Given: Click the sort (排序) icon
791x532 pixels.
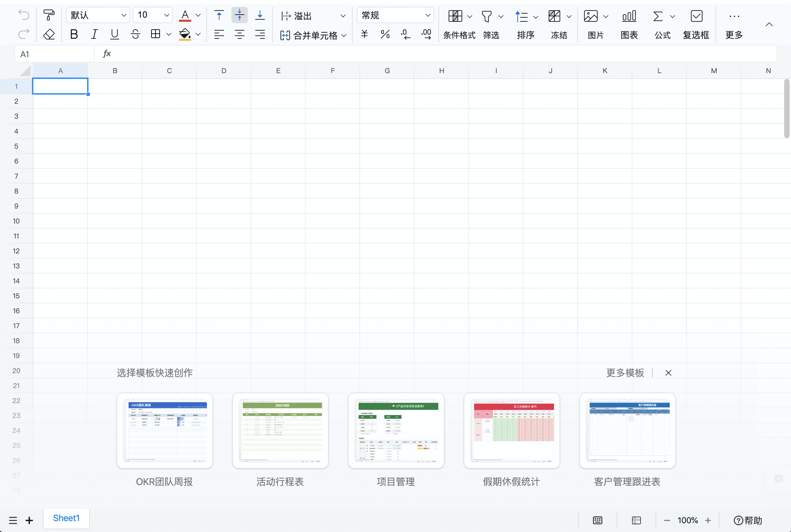Looking at the screenshot, I should [521, 16].
